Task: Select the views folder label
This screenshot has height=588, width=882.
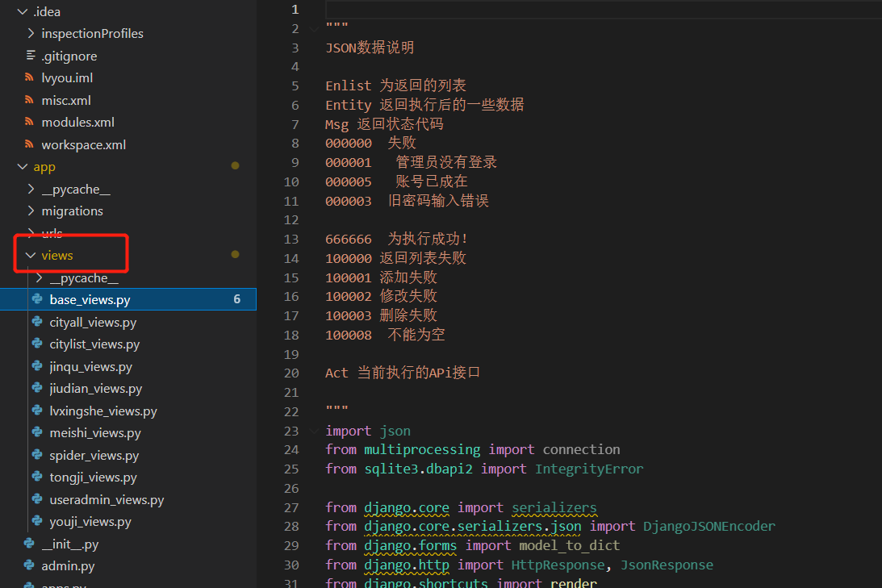Action: 56,256
